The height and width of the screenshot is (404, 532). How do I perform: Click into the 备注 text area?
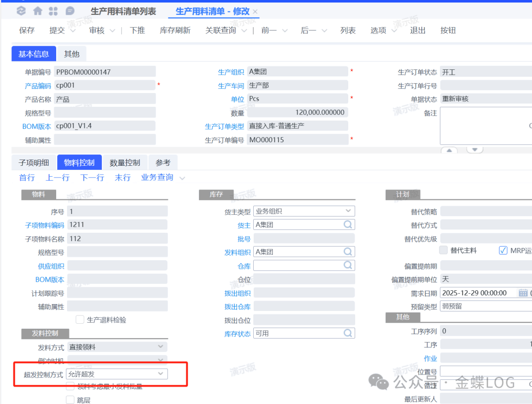(485, 125)
